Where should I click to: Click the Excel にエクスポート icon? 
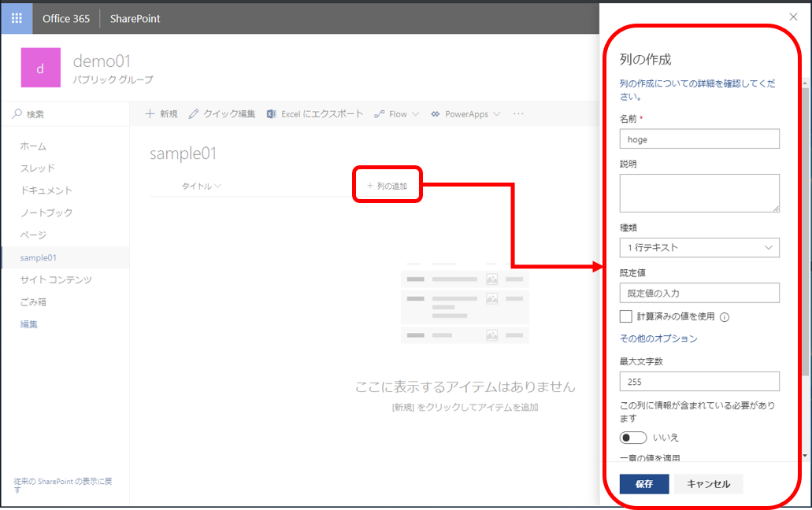269,113
